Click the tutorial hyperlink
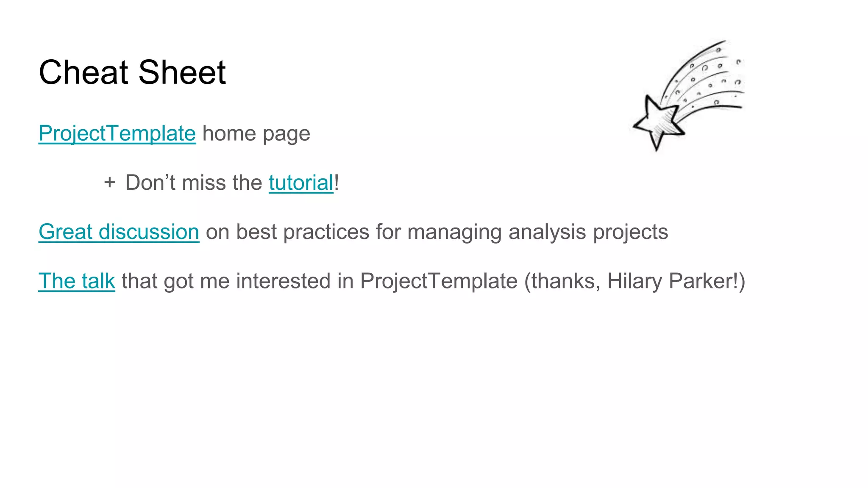This screenshot has height=488, width=868. [301, 183]
